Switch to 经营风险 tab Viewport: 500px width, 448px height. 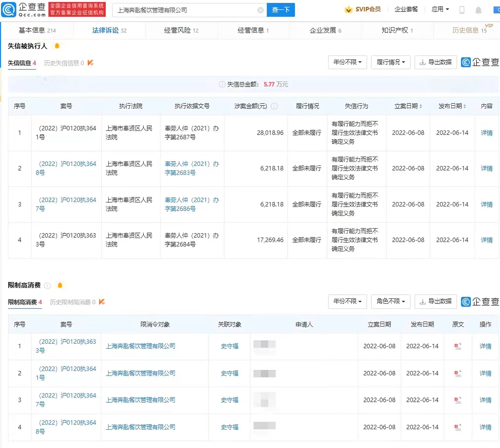coord(181,30)
